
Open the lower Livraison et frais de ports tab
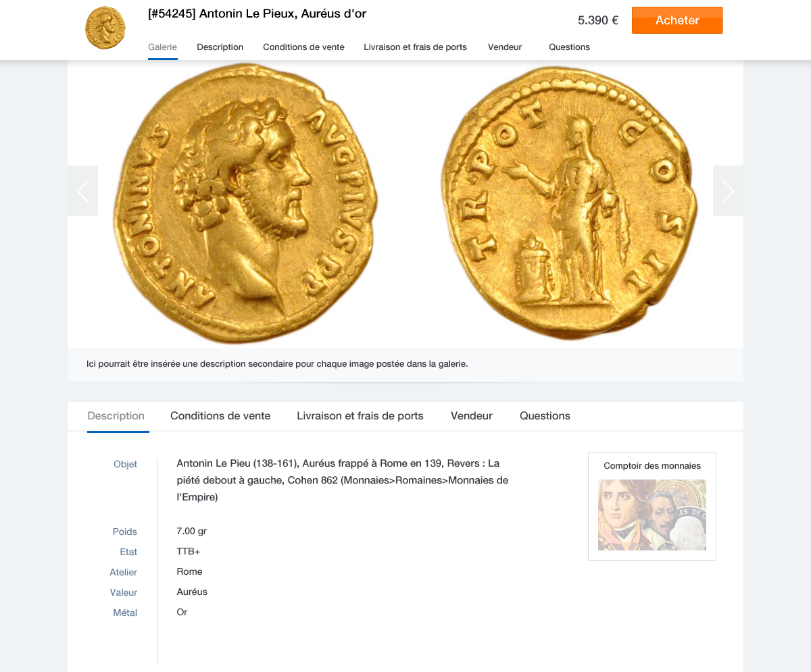[x=360, y=416]
